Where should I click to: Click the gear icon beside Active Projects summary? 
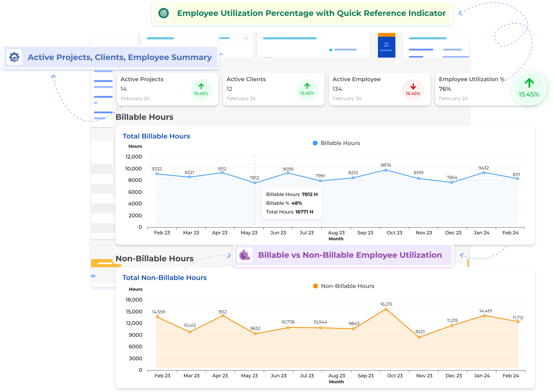coord(14,57)
